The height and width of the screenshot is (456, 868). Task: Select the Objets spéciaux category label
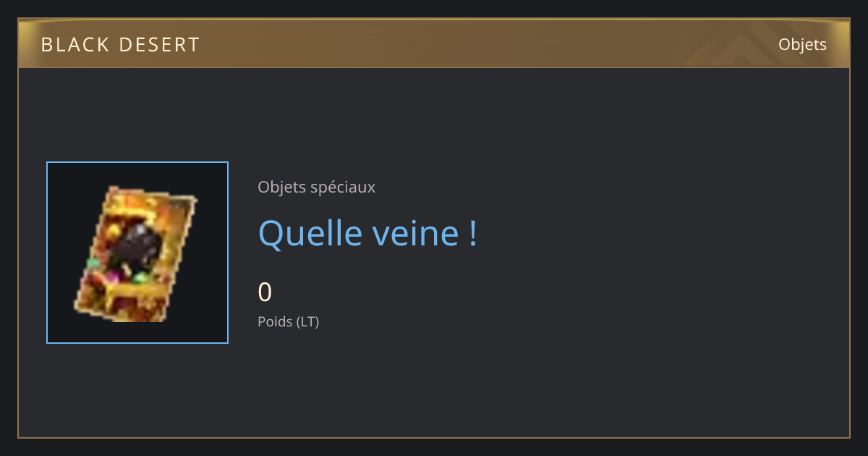(x=316, y=187)
